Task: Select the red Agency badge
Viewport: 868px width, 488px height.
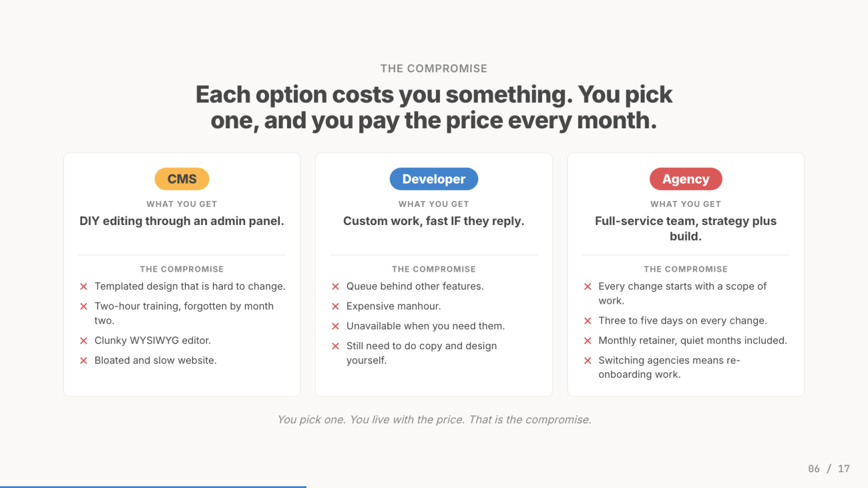Action: pos(685,179)
